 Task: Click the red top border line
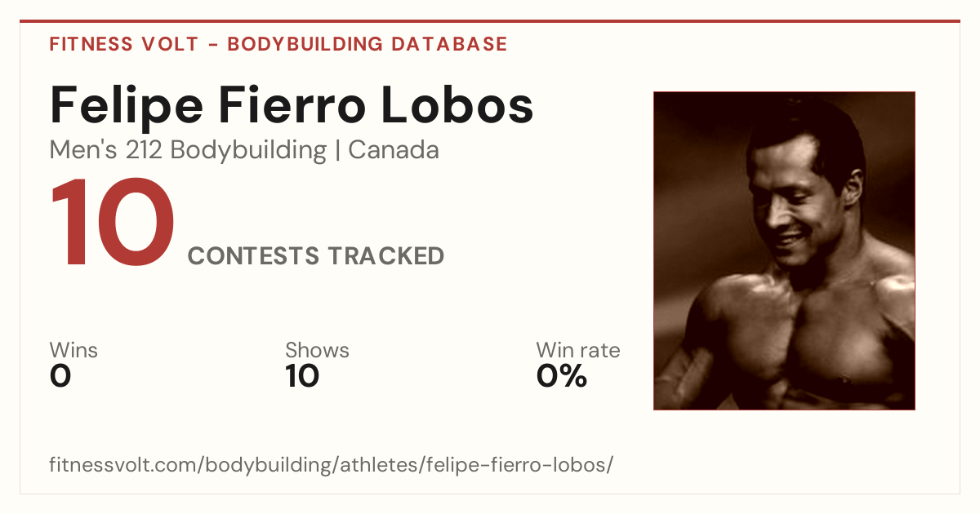pyautogui.click(x=490, y=21)
